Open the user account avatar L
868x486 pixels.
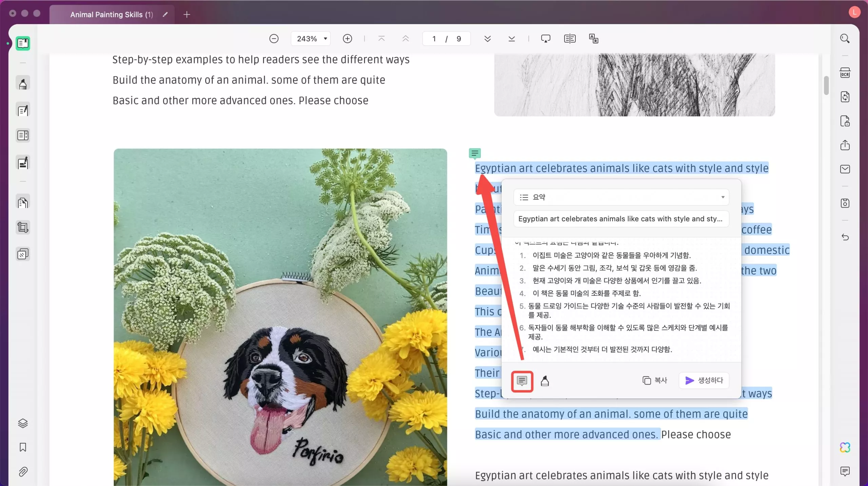pyautogui.click(x=854, y=12)
